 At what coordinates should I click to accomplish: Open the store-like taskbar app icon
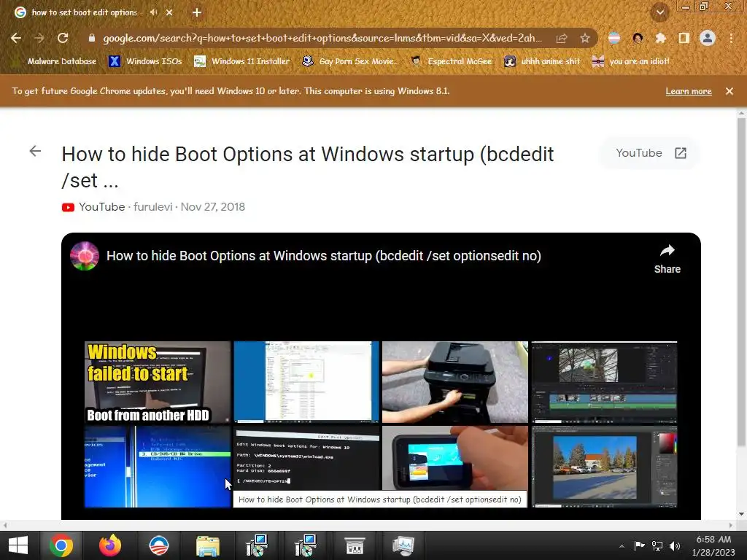point(355,545)
